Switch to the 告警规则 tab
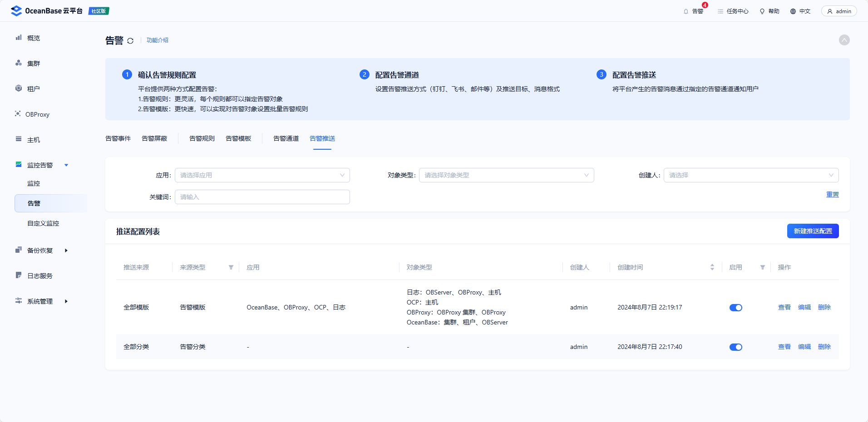The height and width of the screenshot is (422, 868). tap(202, 138)
